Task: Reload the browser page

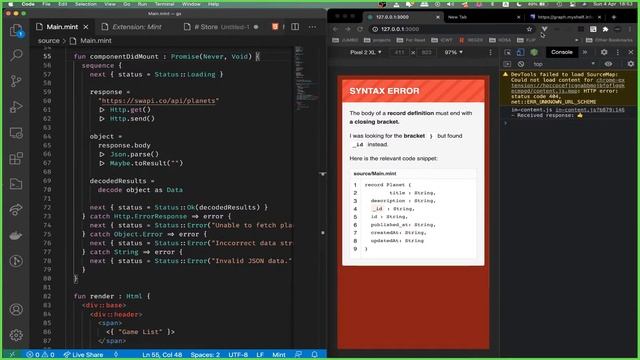Action: click(x=360, y=29)
